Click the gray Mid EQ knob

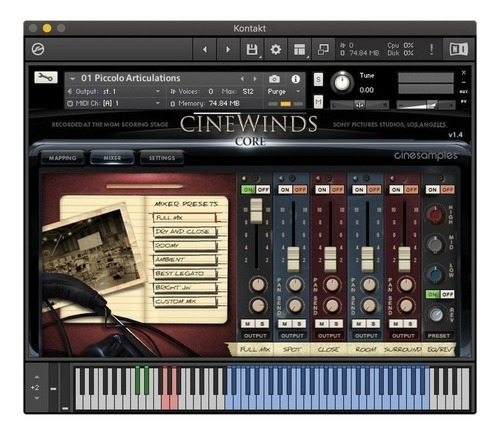point(435,245)
